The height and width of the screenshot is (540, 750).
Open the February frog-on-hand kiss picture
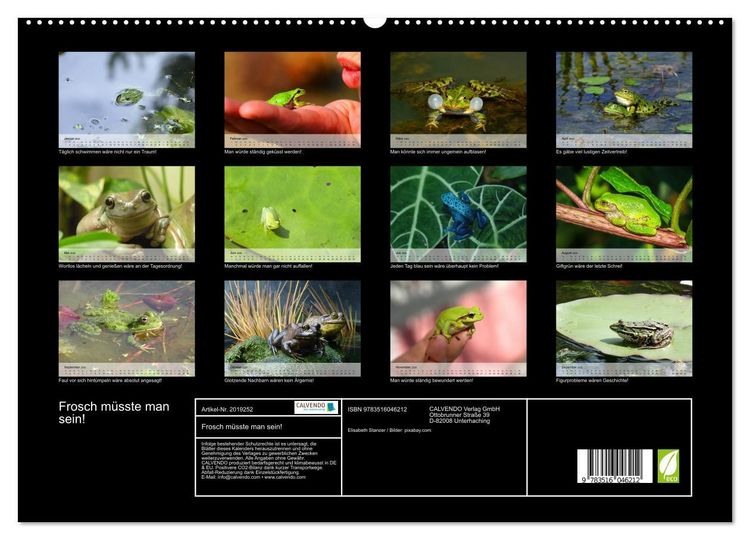pos(292,99)
